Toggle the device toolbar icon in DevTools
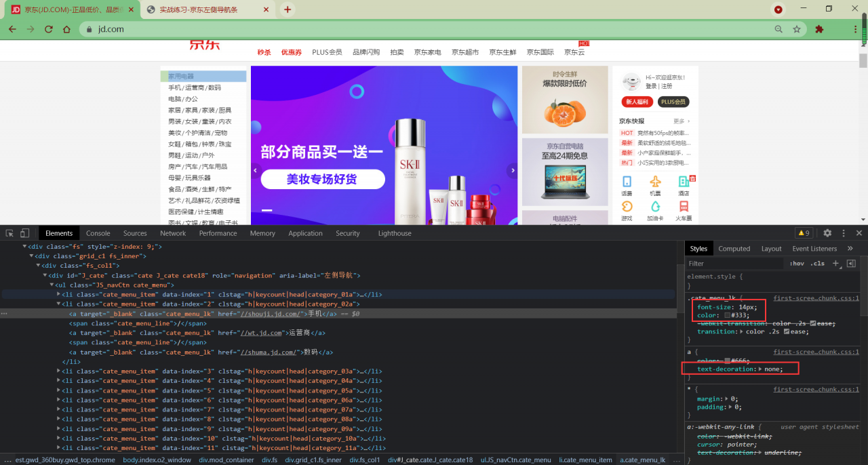 pyautogui.click(x=25, y=233)
